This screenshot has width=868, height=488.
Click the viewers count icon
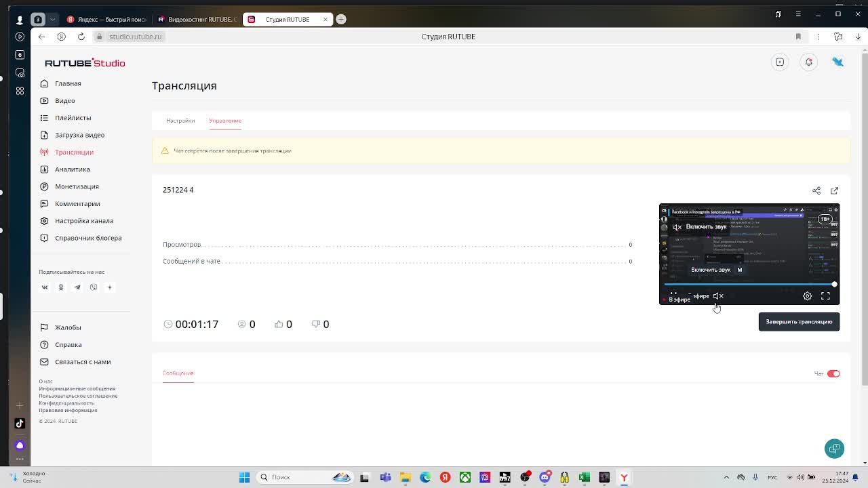pos(241,324)
